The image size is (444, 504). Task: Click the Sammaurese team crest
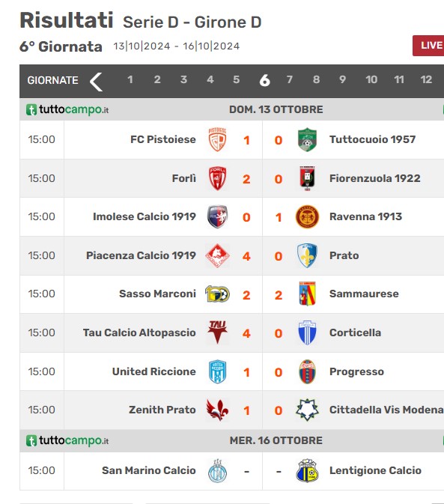pos(307,294)
